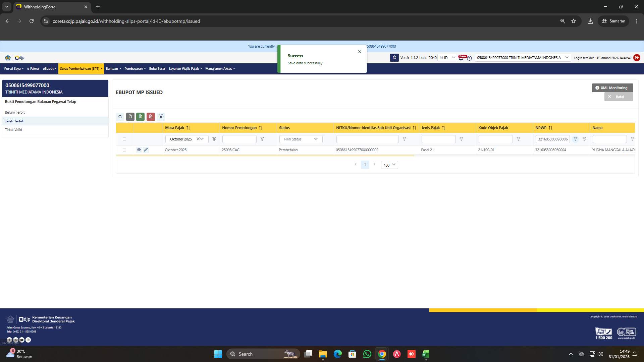Open the Surat Pemberitahuan (SPT) menu
This screenshot has width=644, height=362.
pos(80,69)
